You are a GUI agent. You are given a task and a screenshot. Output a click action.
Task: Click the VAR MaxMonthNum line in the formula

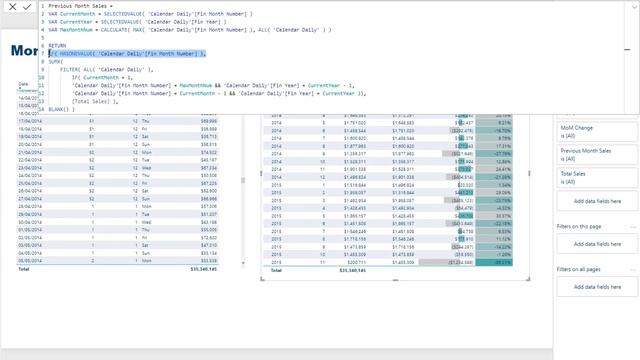pyautogui.click(x=190, y=30)
